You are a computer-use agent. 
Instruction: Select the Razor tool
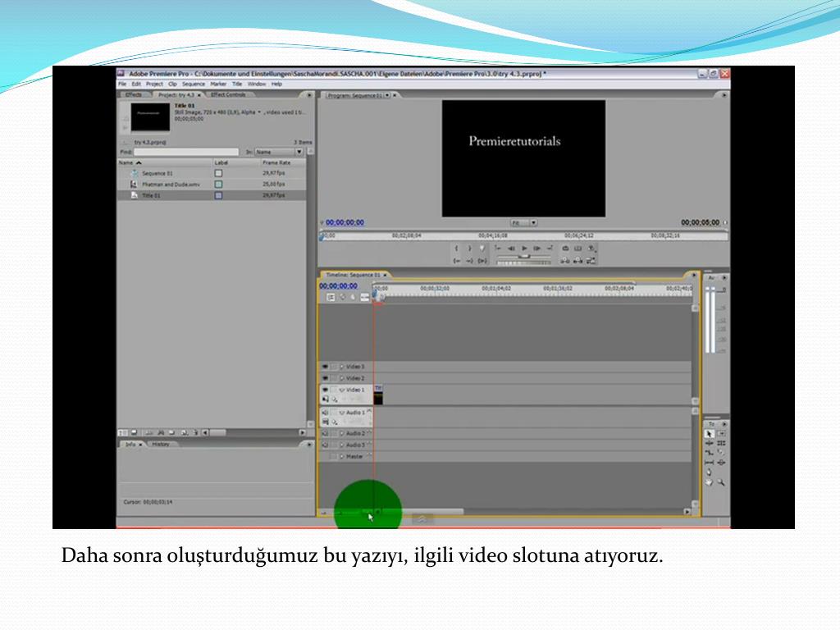[x=722, y=452]
